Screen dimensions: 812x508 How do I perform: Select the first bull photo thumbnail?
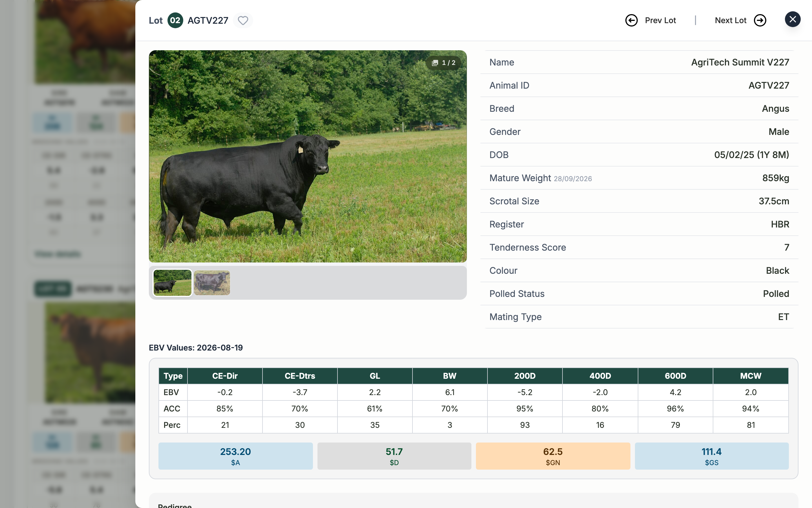[x=173, y=283]
